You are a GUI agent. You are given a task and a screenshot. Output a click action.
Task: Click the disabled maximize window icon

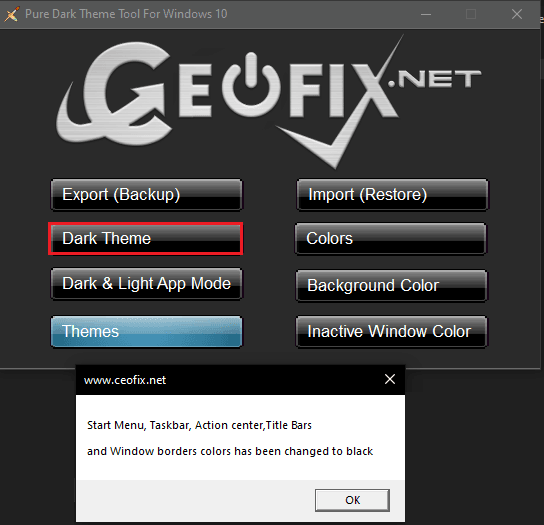click(471, 14)
